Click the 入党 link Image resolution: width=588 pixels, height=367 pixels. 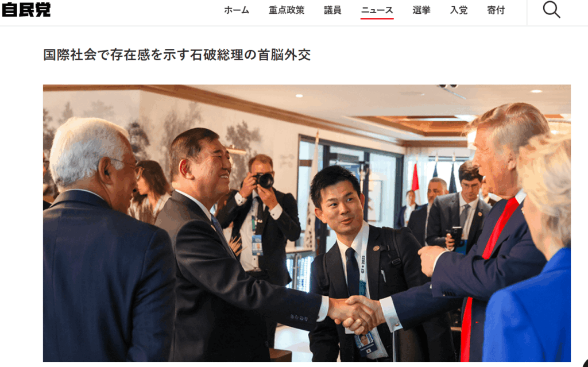coord(459,10)
